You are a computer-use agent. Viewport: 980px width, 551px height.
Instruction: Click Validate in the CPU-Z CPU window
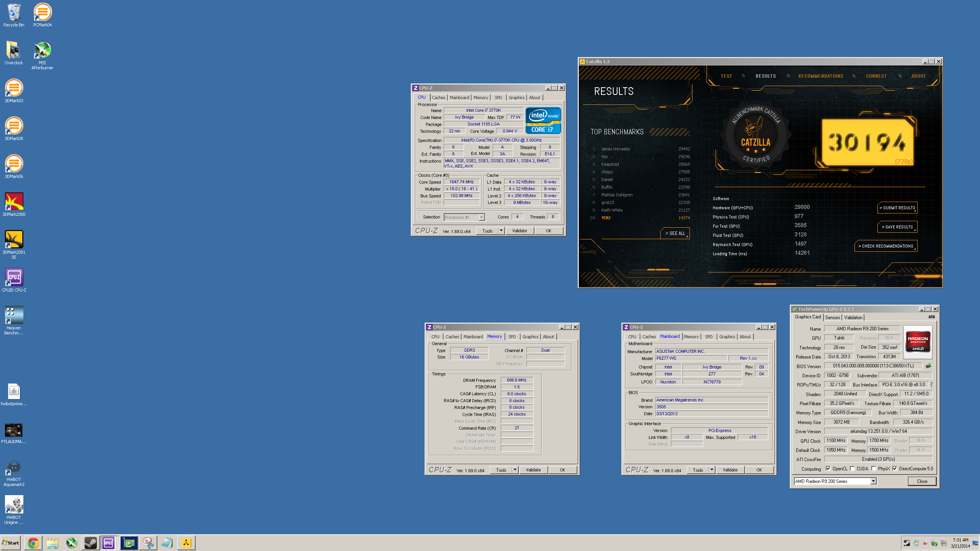tap(519, 231)
